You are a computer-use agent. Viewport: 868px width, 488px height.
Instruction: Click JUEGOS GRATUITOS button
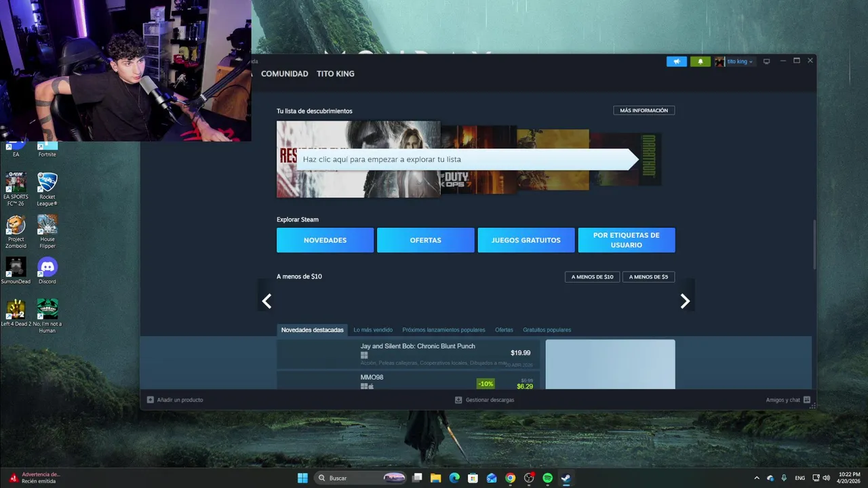coord(526,240)
